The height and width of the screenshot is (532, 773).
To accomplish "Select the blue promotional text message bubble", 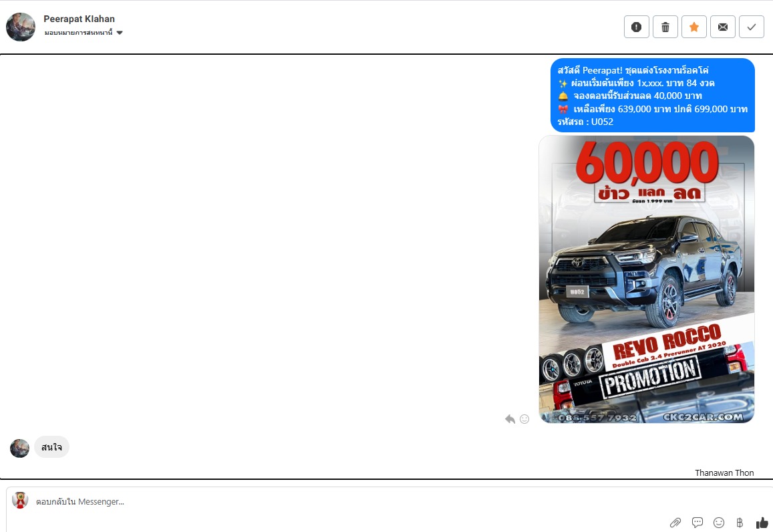I will (x=653, y=95).
